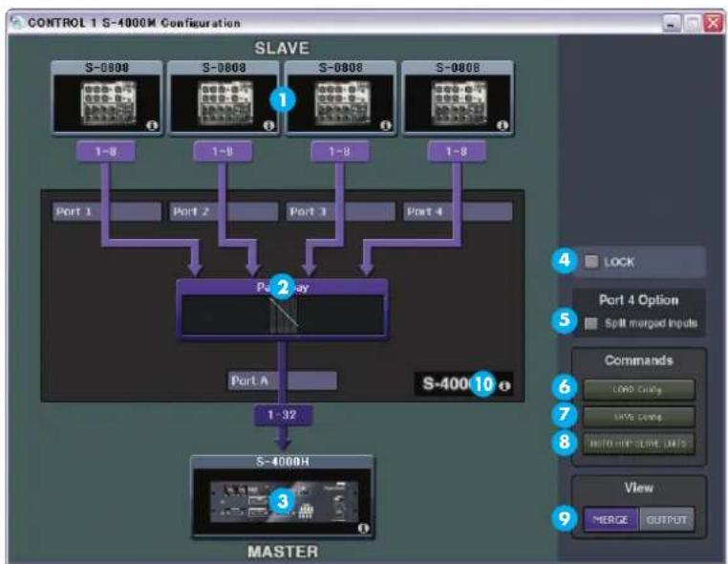Click the 1-8 channel label above Port 2
The image size is (728, 564).
click(224, 151)
